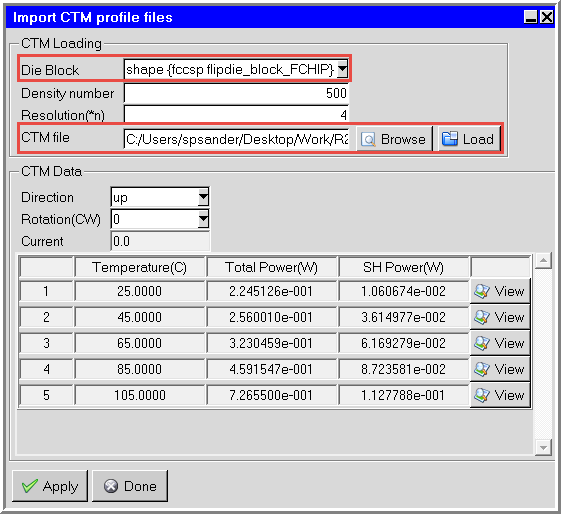Image resolution: width=561 pixels, height=514 pixels.
Task: Click the Current field showing 0.0
Action: pos(160,241)
